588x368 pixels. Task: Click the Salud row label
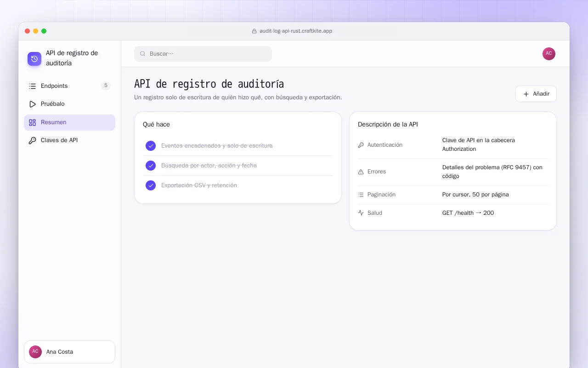(x=375, y=213)
